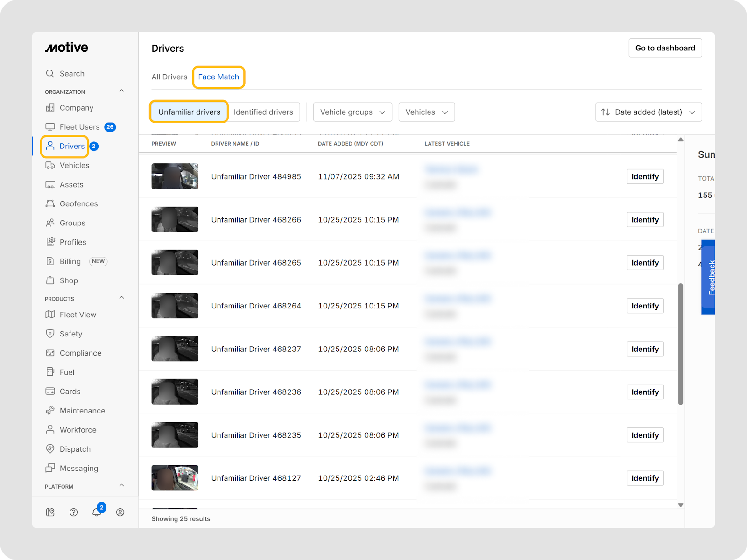
Task: Click the map book icon in bottom bar
Action: pos(50,512)
